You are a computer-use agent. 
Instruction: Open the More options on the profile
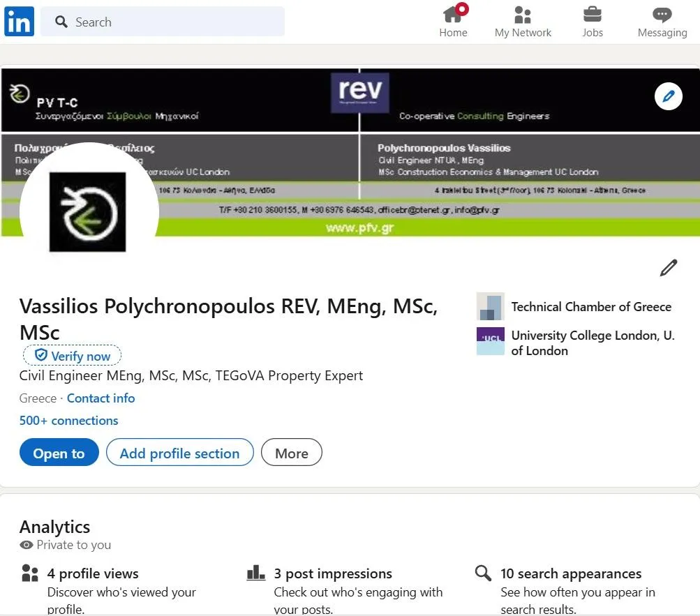tap(291, 453)
